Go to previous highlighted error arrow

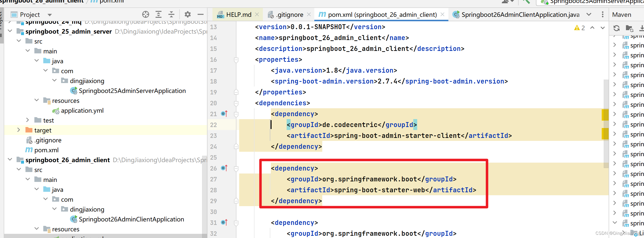[592, 28]
